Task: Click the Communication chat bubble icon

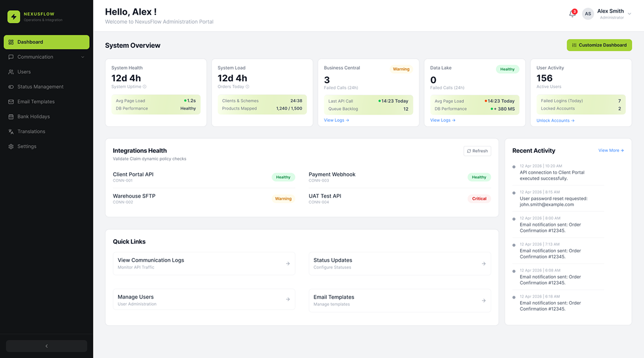Action: tap(11, 57)
